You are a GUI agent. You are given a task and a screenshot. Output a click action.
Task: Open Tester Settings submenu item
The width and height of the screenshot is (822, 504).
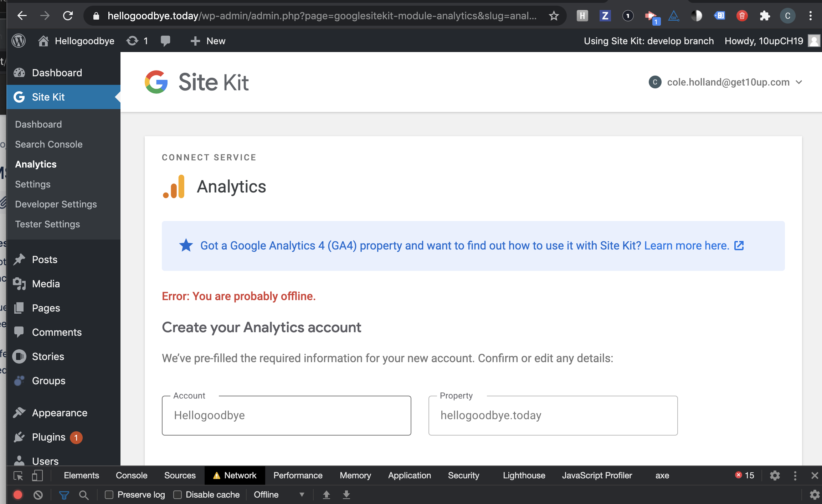click(x=47, y=224)
